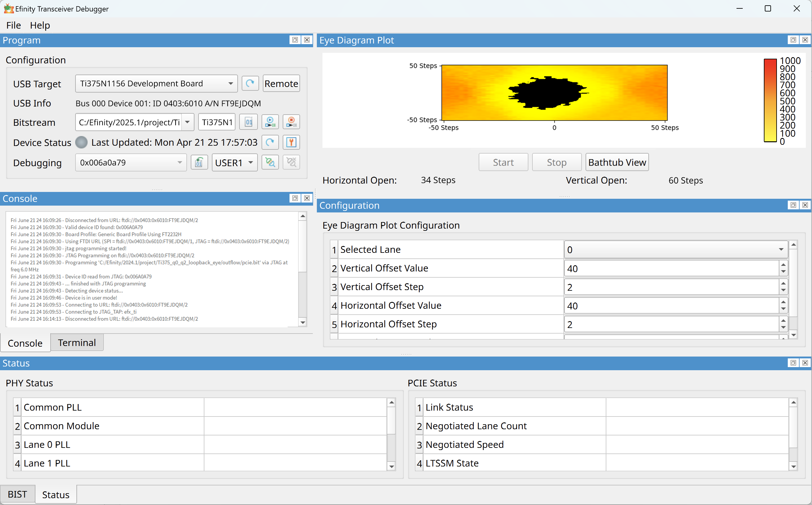Click the orange wrench icon

pos(291,143)
